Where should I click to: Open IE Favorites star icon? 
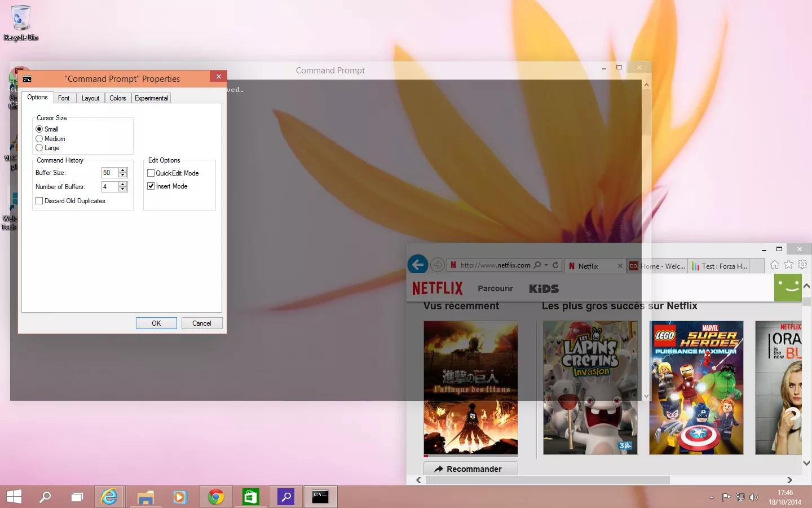click(x=788, y=264)
